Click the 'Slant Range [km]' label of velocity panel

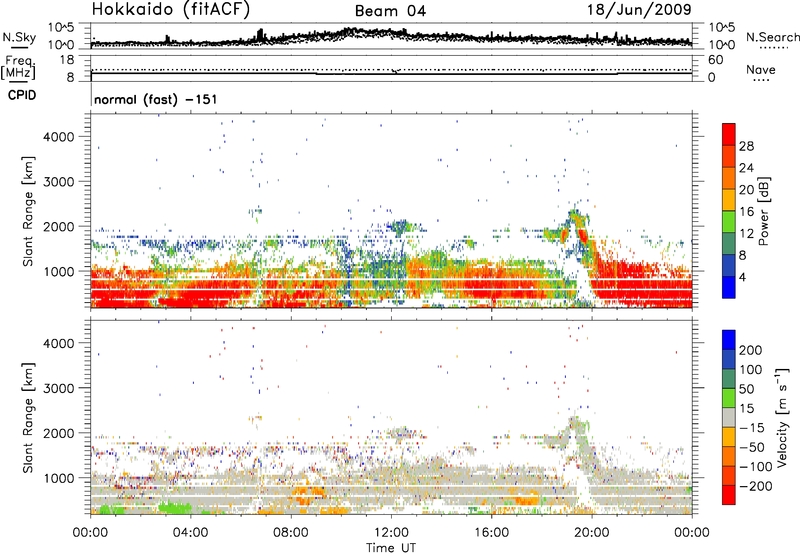(28, 418)
